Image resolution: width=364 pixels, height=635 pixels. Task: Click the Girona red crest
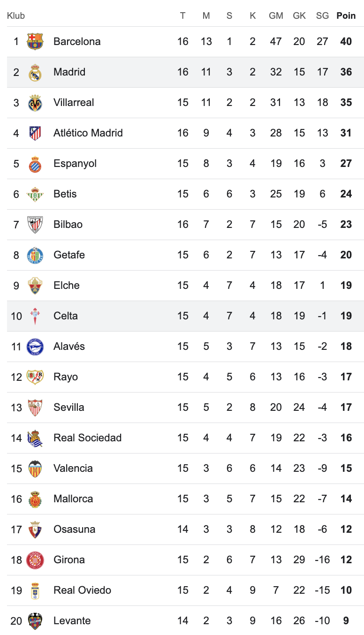tap(35, 560)
